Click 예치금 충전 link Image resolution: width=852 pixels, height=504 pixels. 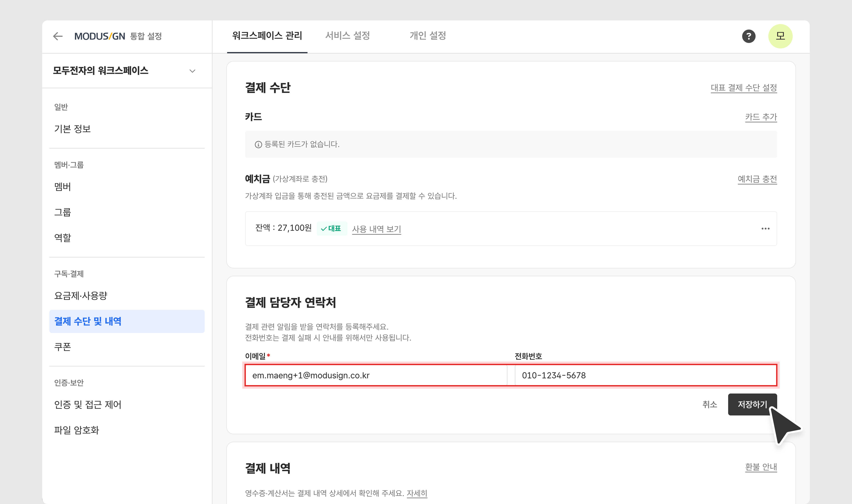(x=757, y=179)
